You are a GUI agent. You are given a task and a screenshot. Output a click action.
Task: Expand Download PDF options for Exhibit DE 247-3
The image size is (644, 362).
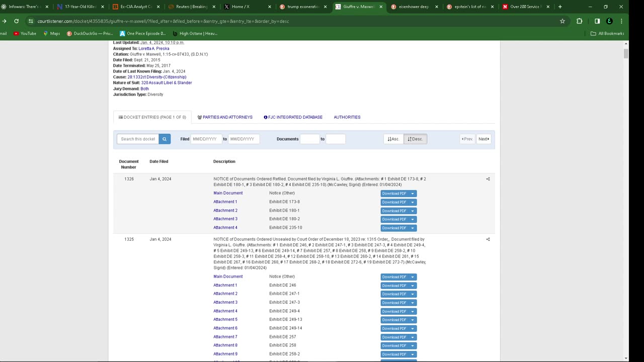pyautogui.click(x=413, y=303)
